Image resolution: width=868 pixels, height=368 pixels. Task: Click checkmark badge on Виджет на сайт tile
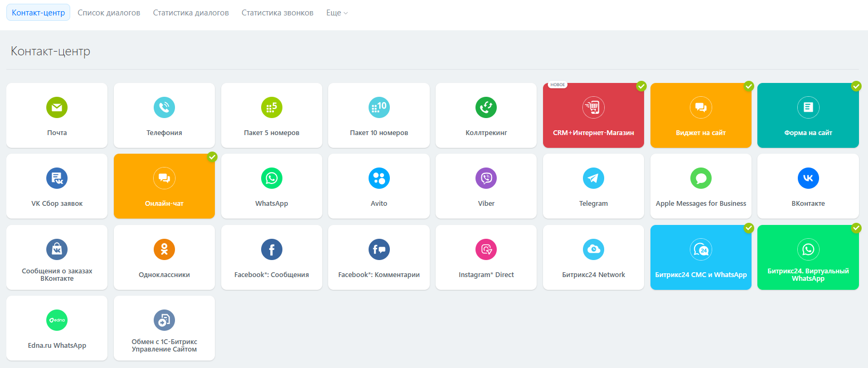(749, 86)
